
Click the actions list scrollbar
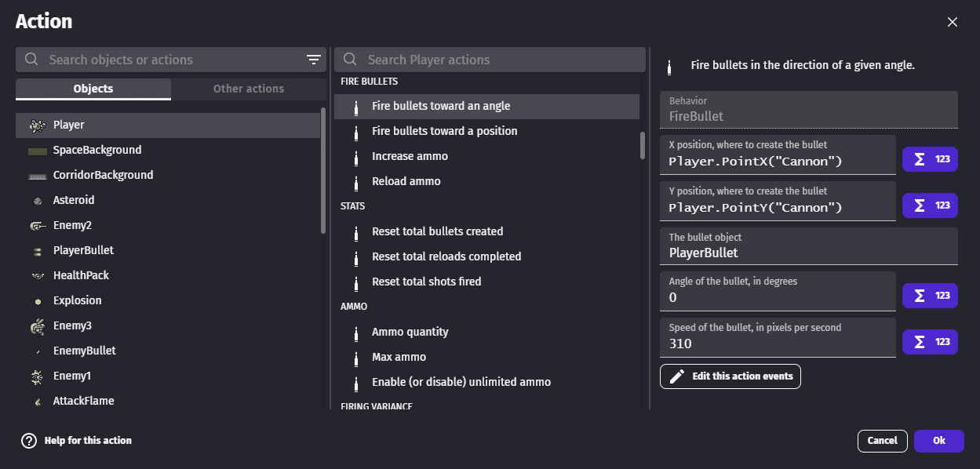pyautogui.click(x=643, y=145)
